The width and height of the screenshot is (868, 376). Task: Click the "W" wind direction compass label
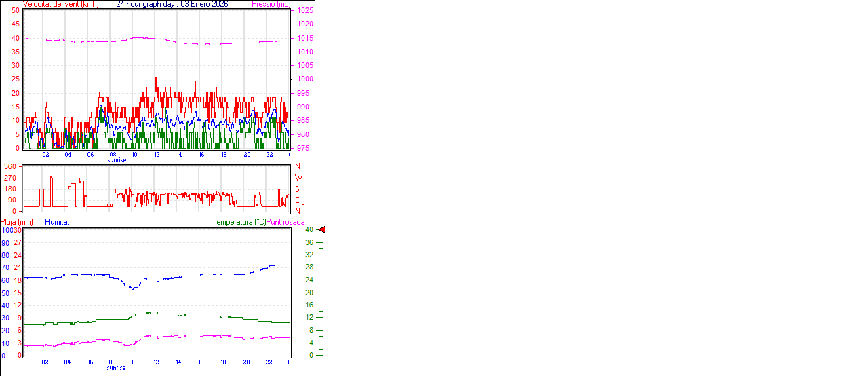click(x=298, y=178)
